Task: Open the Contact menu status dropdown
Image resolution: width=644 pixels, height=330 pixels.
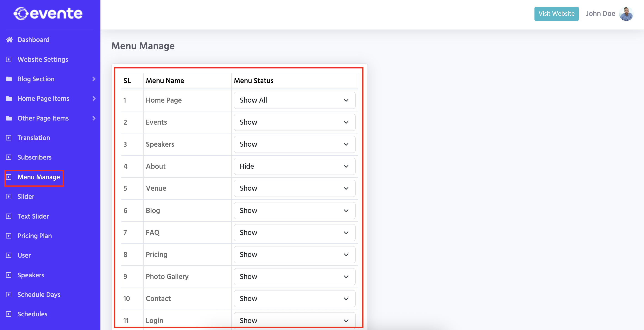Action: (x=294, y=298)
